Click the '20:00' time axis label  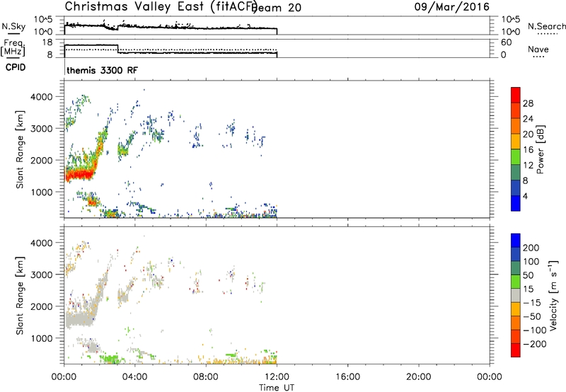pos(419,377)
